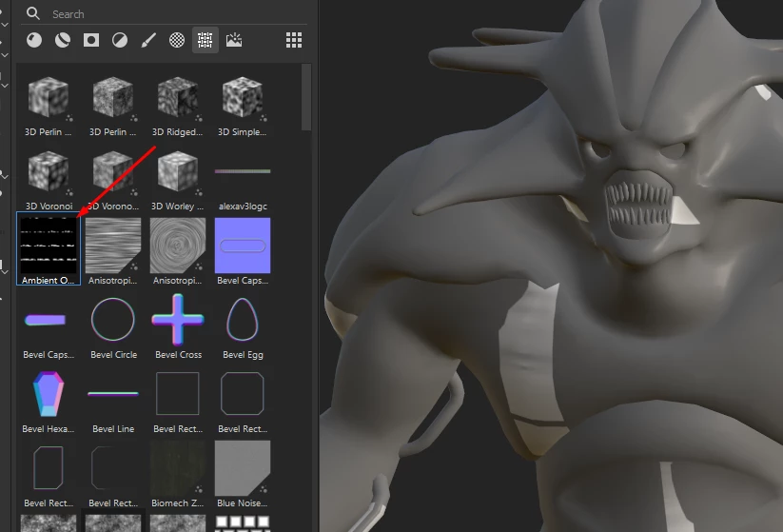Filter assets by brushes icon
The image size is (783, 532).
click(x=148, y=40)
